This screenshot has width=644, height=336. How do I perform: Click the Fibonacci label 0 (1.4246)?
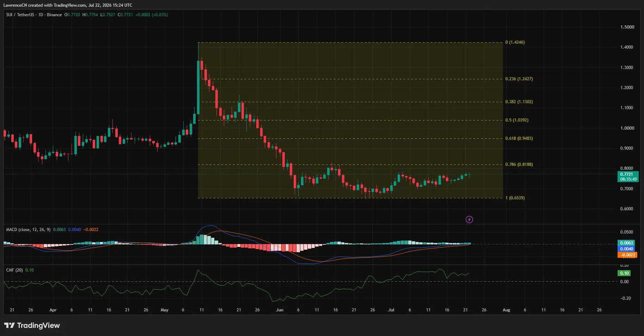515,42
